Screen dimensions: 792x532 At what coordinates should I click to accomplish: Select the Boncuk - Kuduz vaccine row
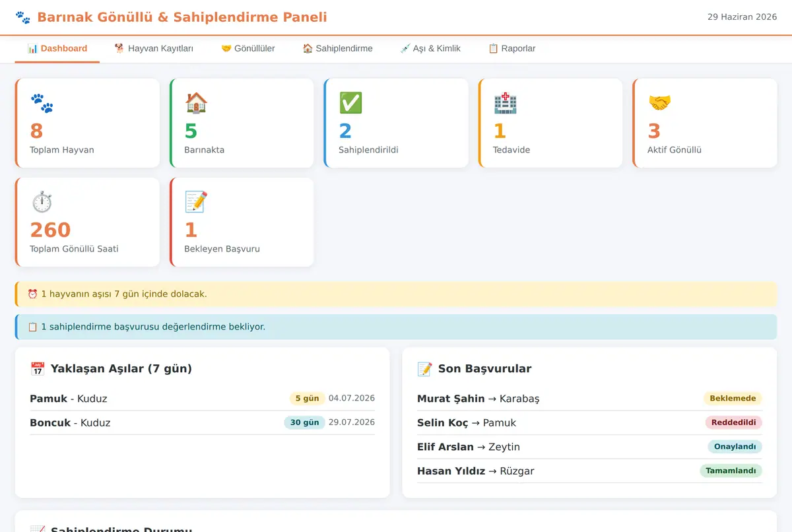tap(202, 423)
